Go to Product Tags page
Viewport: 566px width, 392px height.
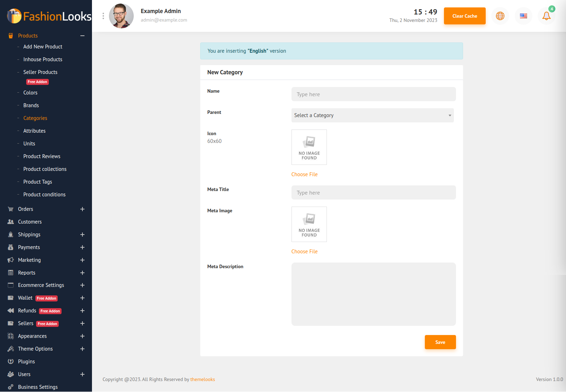(x=37, y=182)
